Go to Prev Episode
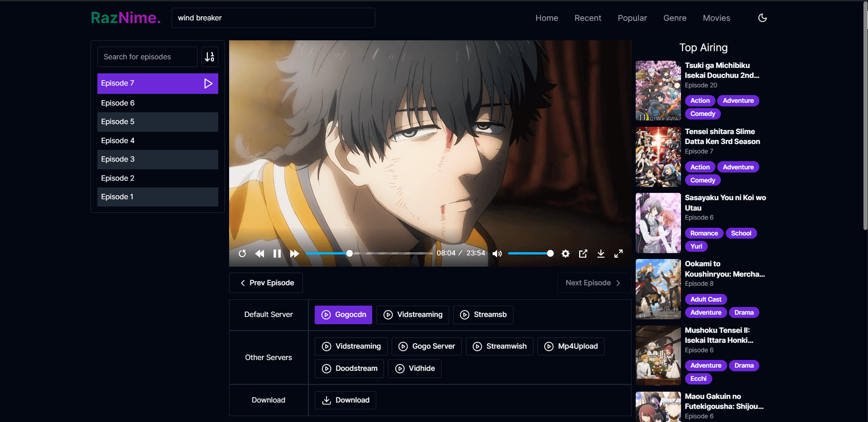Image resolution: width=868 pixels, height=422 pixels. click(266, 283)
